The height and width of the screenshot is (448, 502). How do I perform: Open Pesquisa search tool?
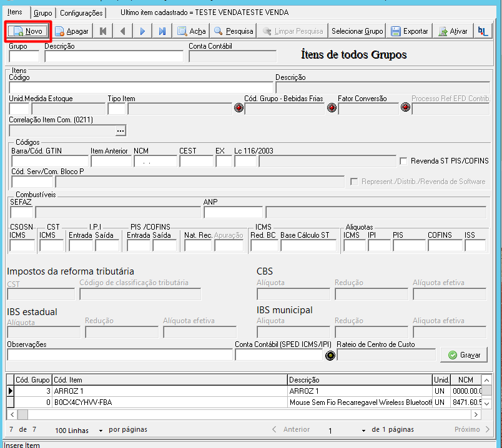click(234, 31)
